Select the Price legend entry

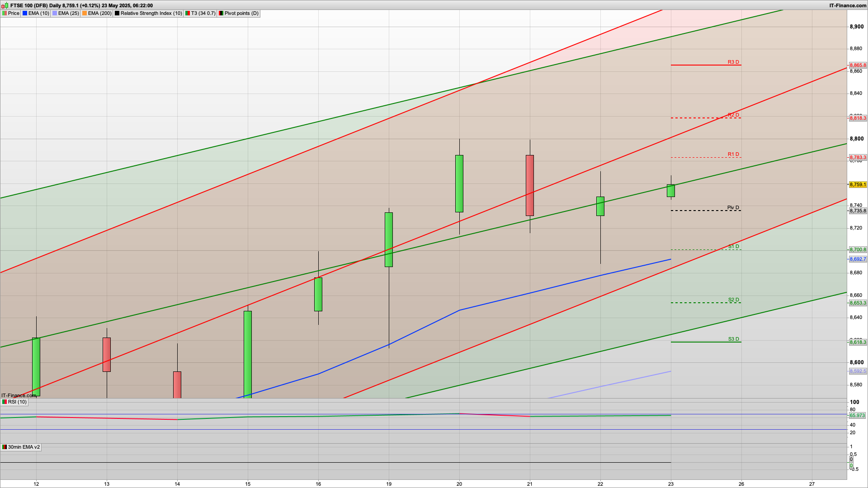11,13
